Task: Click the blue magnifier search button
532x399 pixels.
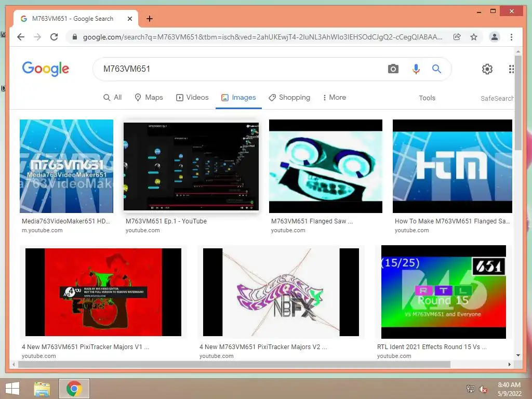Action: (436, 69)
